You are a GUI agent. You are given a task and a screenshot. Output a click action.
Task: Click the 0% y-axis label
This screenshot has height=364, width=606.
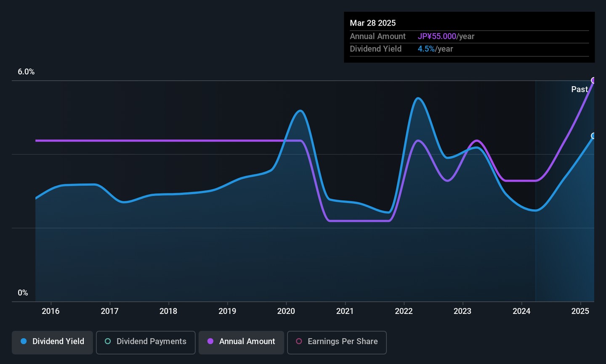(23, 293)
